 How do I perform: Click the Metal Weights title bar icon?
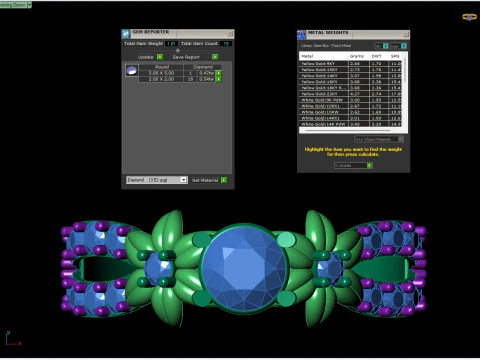point(301,35)
